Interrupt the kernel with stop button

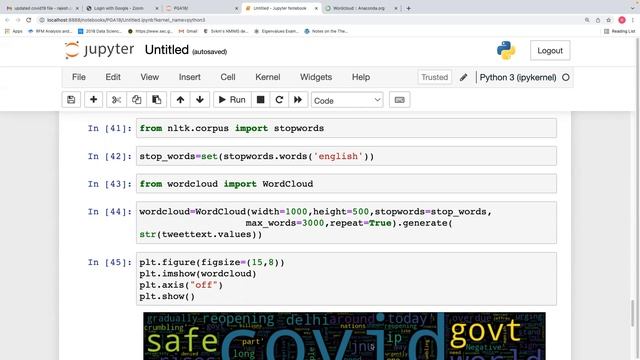(x=260, y=100)
